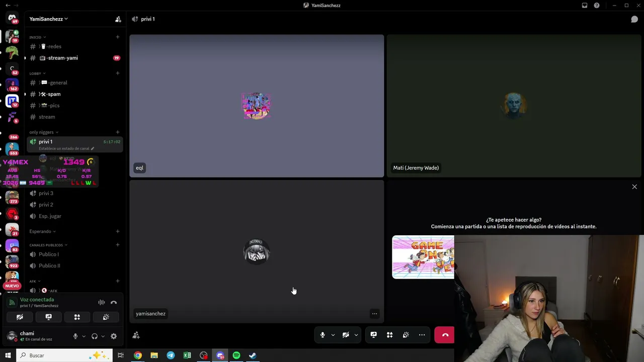Join the Esp. jugar voice channel
644x362 pixels.
tap(74, 216)
